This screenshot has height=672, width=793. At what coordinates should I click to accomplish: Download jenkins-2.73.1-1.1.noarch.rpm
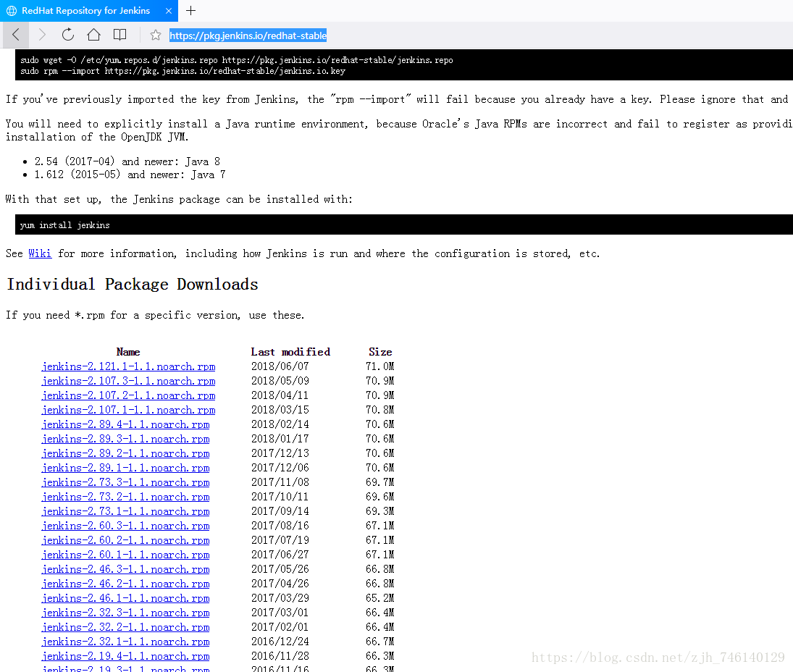[125, 511]
